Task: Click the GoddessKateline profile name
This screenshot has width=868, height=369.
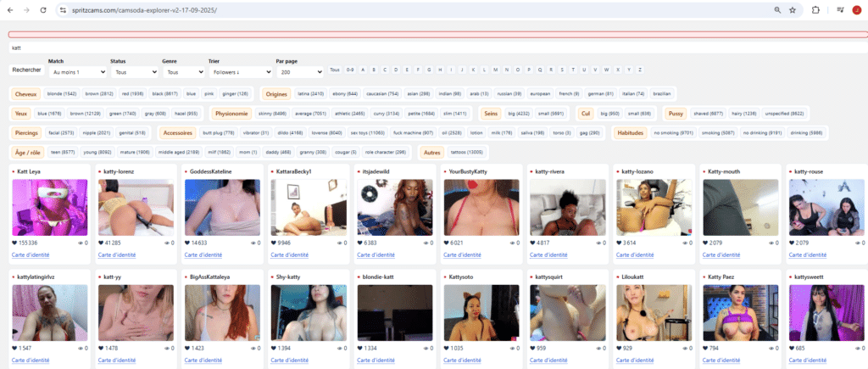Action: click(210, 171)
